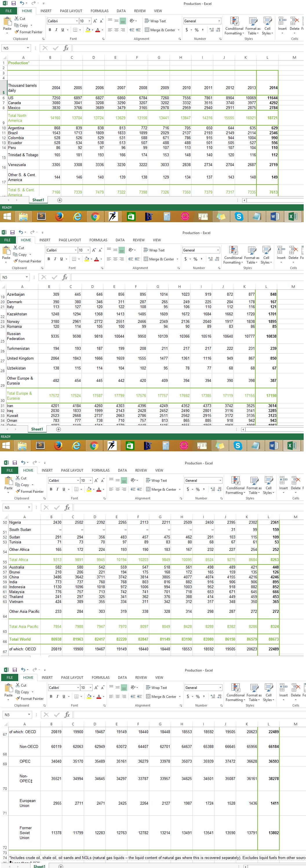Open Merge & Center arrow in window listing US and Canada
This screenshot has width=306, height=868.
click(x=179, y=30)
